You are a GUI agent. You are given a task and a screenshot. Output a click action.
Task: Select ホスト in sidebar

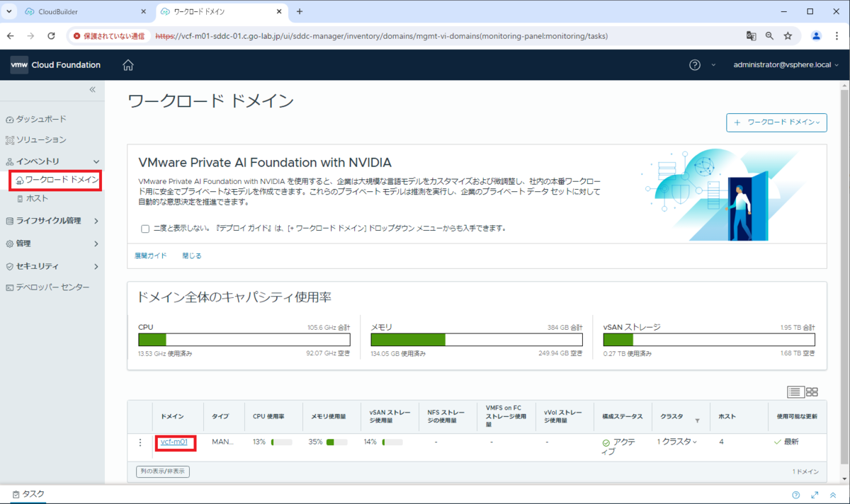tap(37, 199)
